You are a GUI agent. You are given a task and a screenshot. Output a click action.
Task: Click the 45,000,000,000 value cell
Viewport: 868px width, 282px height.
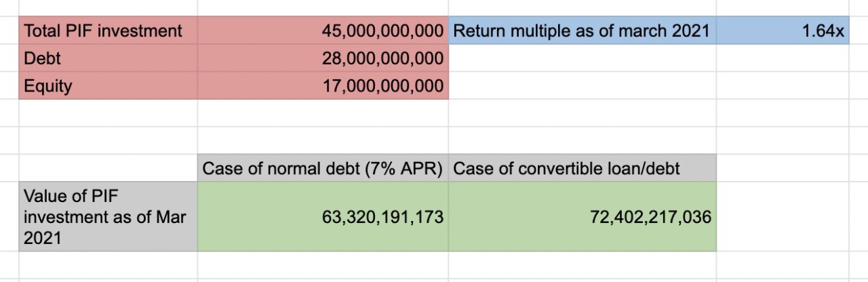click(323, 31)
